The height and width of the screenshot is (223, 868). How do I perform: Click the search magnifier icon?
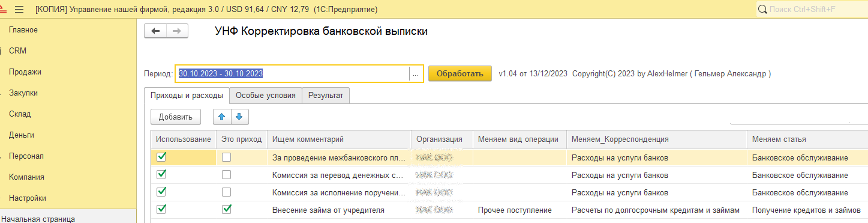[762, 9]
